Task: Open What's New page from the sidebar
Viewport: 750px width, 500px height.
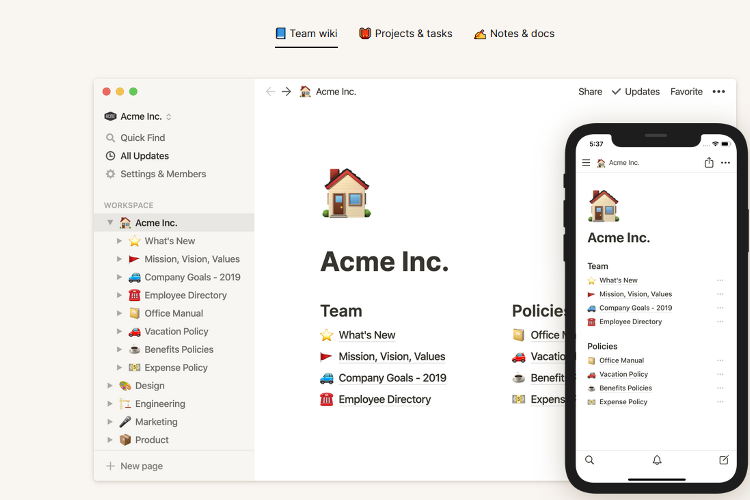Action: [170, 241]
